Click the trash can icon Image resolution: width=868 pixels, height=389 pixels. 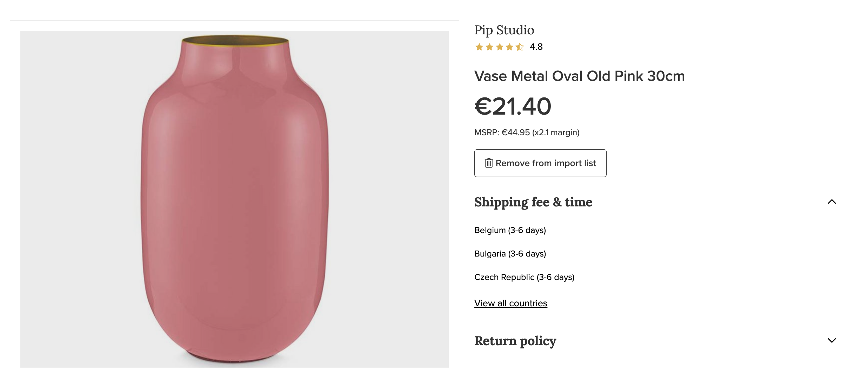click(x=489, y=163)
